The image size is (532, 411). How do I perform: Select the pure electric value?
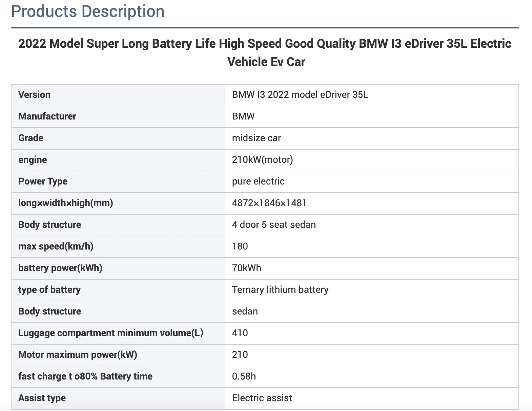pyautogui.click(x=258, y=181)
